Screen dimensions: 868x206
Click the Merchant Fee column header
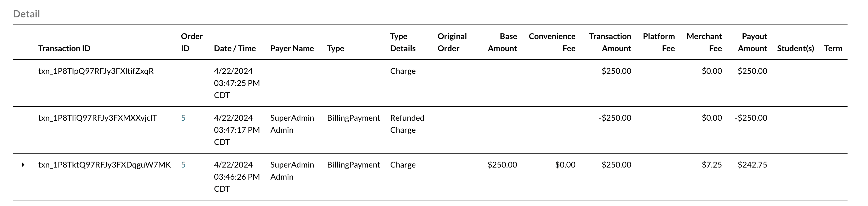pos(704,43)
